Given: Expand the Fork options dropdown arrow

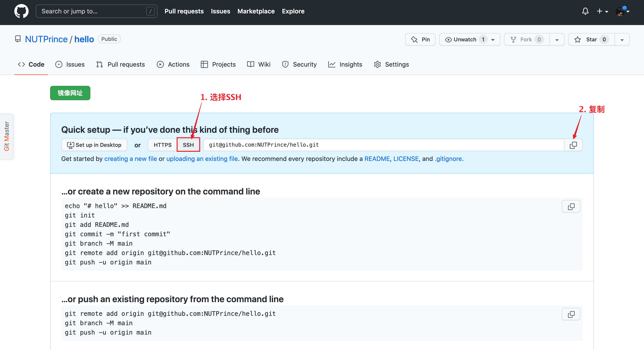Looking at the screenshot, I should click(x=557, y=40).
